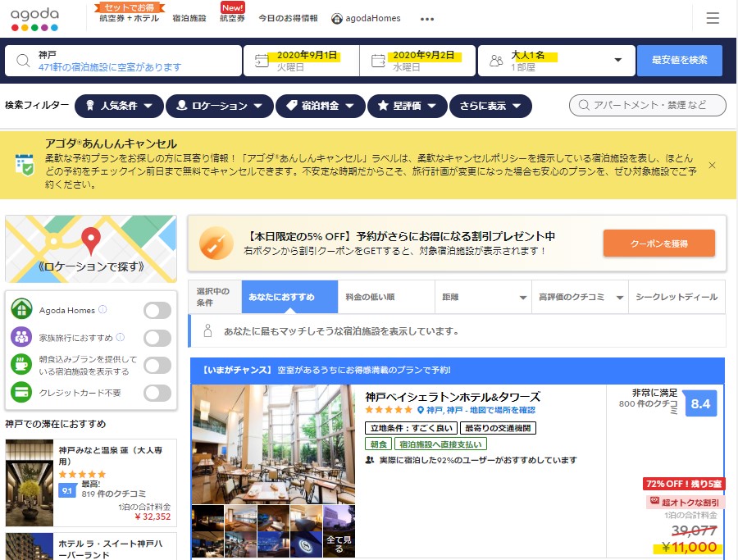738x560 pixels.
Task: Open the three-dots more menu
Action: (427, 19)
